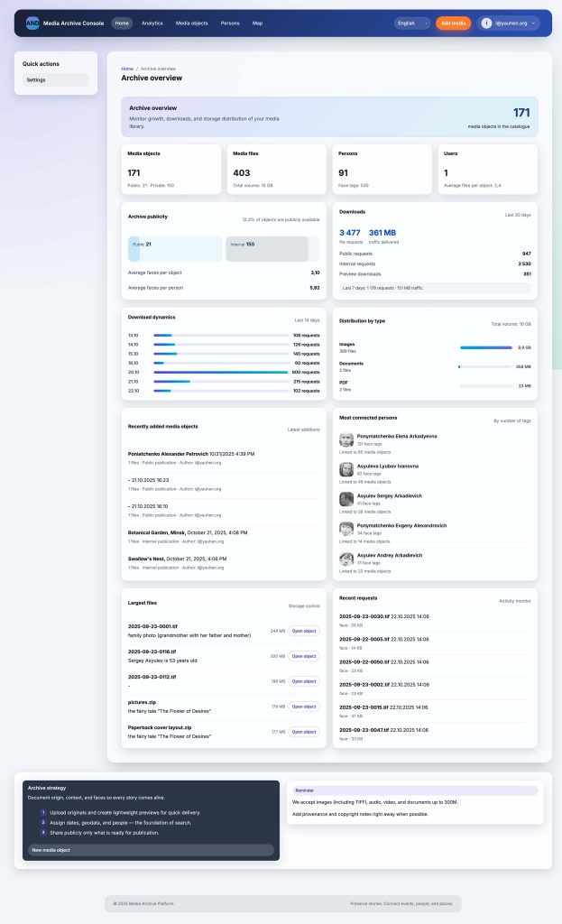Click the Home breadcrumb link
The height and width of the screenshot is (924, 562).
point(127,69)
